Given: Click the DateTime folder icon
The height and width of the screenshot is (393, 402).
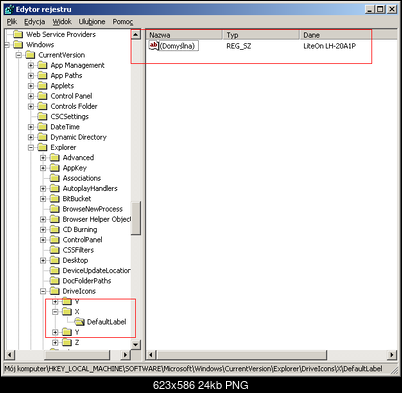Looking at the screenshot, I should (42, 127).
